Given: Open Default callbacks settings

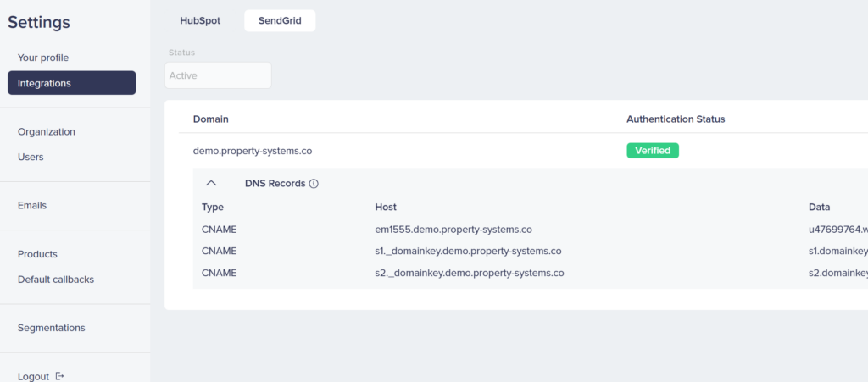Looking at the screenshot, I should [x=56, y=280].
